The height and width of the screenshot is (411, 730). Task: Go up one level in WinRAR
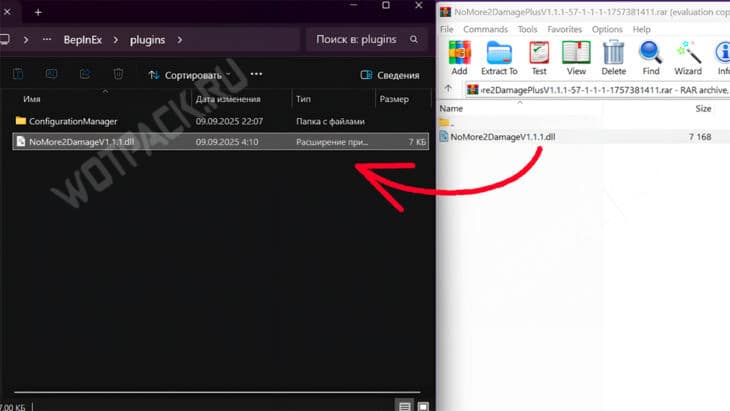(x=448, y=88)
